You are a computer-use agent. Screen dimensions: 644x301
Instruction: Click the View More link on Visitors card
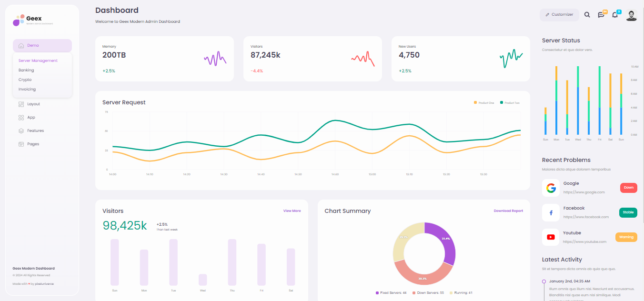pyautogui.click(x=292, y=211)
